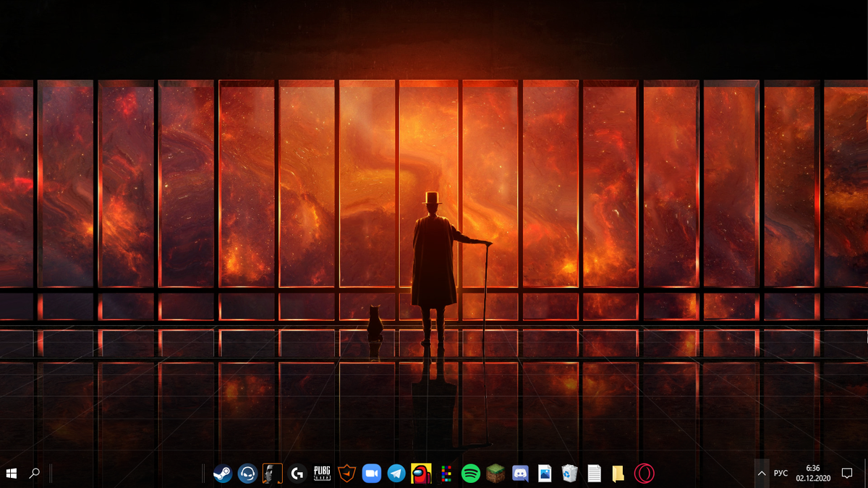
Task: Open the yellow folder icon
Action: (x=618, y=474)
